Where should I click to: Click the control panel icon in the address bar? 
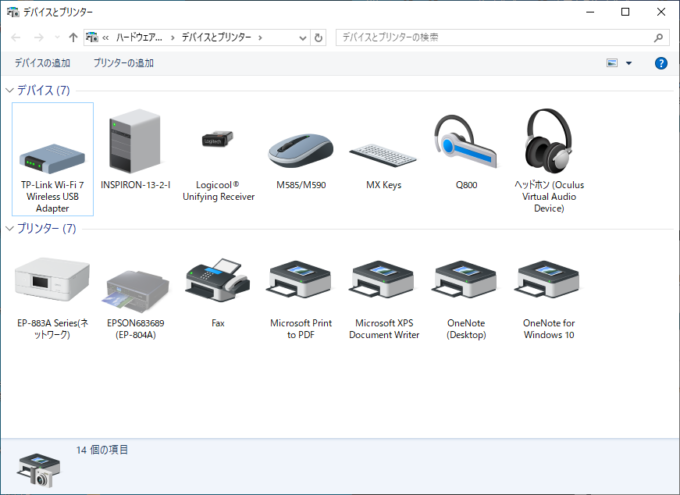(92, 37)
